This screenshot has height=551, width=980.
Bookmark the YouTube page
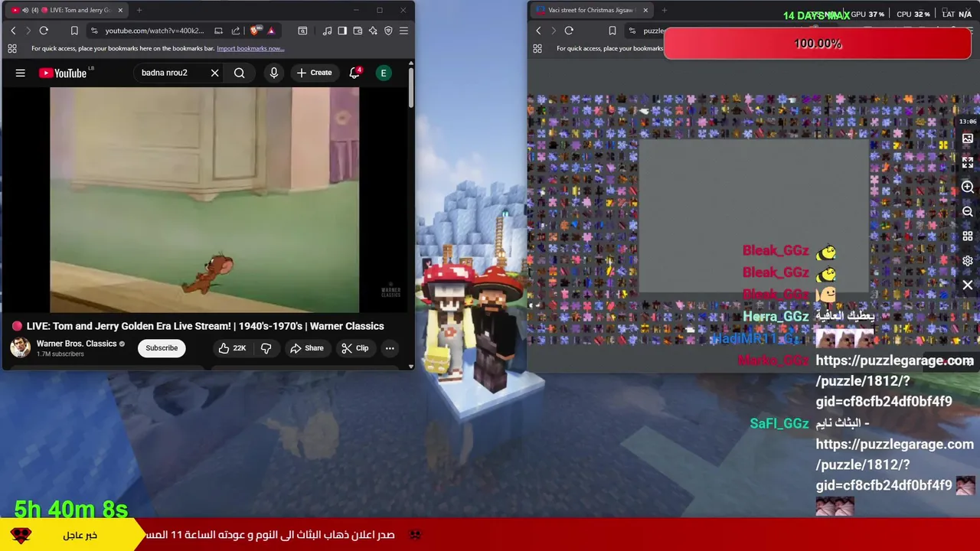(x=74, y=31)
